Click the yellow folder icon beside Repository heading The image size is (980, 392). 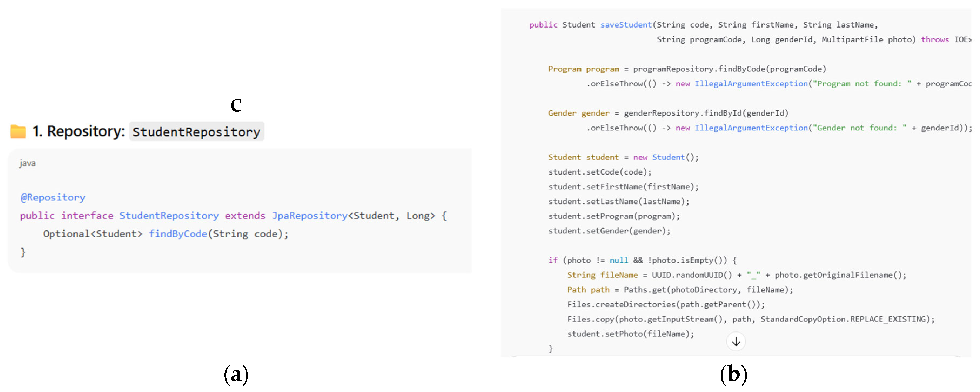pos(18,132)
